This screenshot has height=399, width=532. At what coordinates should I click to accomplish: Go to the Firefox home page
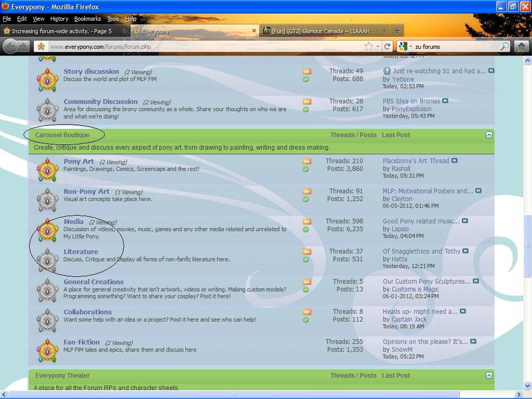click(x=522, y=46)
